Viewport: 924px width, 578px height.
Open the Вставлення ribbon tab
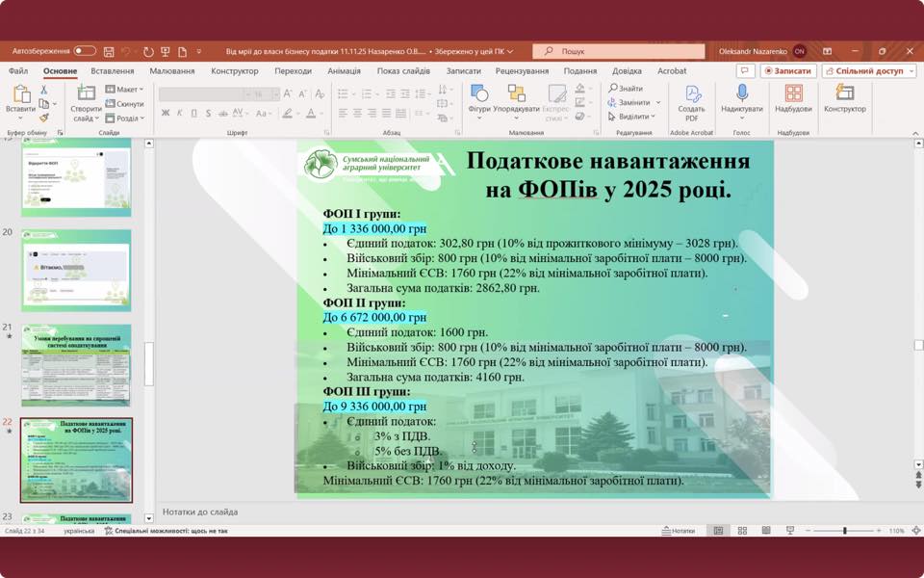(113, 71)
